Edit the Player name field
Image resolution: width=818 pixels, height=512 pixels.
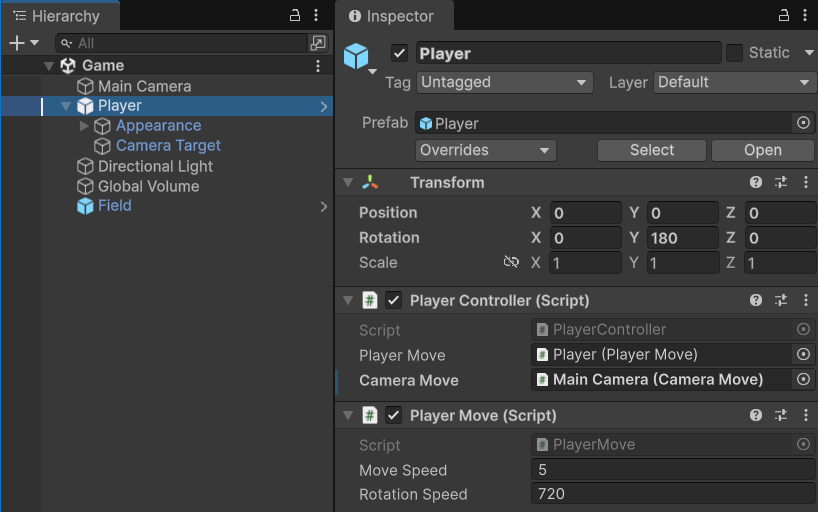[x=569, y=53]
